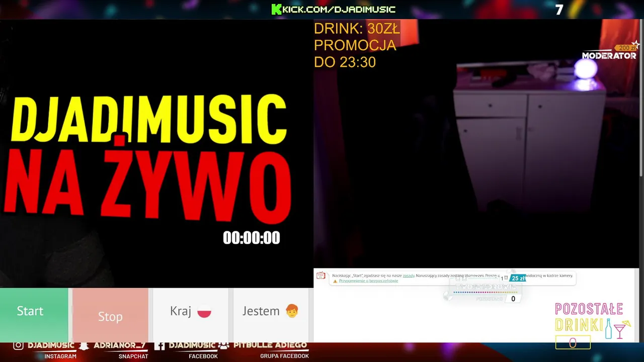
Task: Click the red Stop button
Action: [110, 315]
